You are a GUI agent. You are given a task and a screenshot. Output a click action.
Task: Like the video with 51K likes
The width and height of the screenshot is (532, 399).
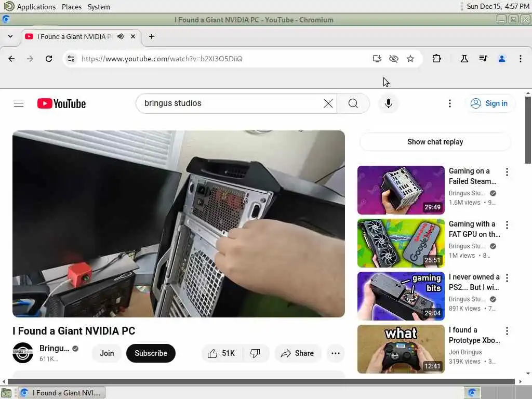pos(221,353)
